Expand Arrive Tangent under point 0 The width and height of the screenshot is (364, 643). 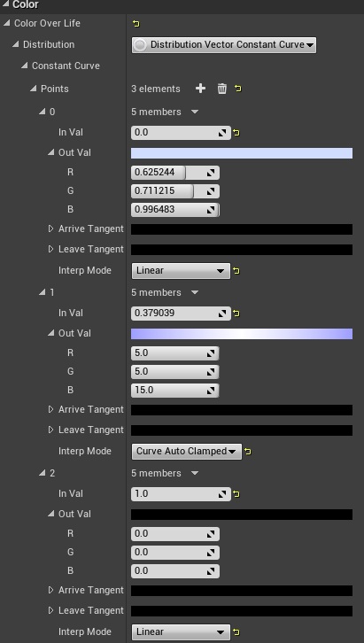coord(50,229)
